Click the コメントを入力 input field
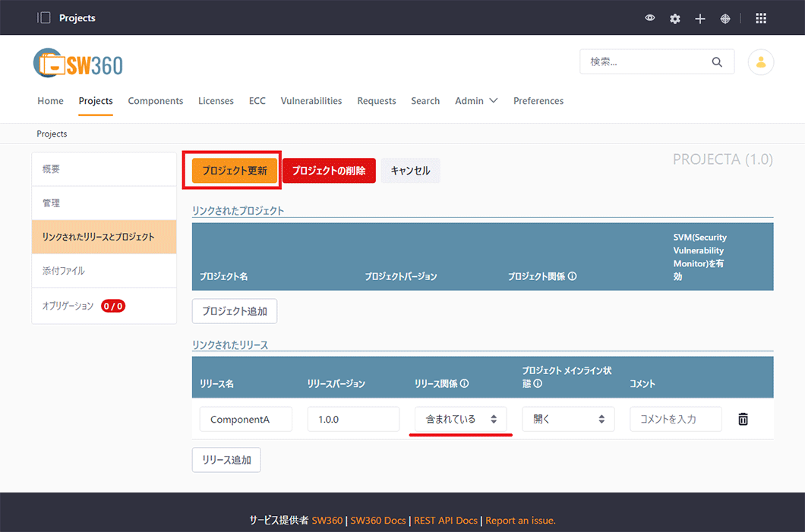805x532 pixels. tap(675, 419)
